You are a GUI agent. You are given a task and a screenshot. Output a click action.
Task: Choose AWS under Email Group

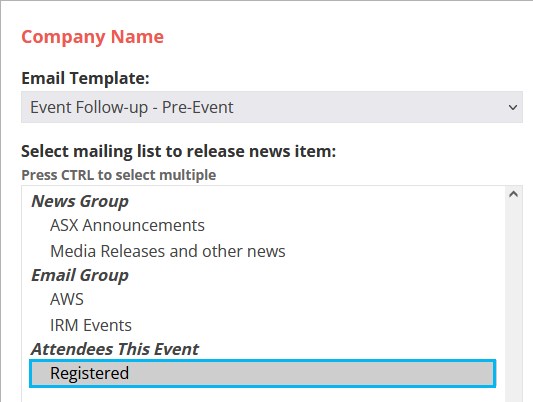point(67,299)
